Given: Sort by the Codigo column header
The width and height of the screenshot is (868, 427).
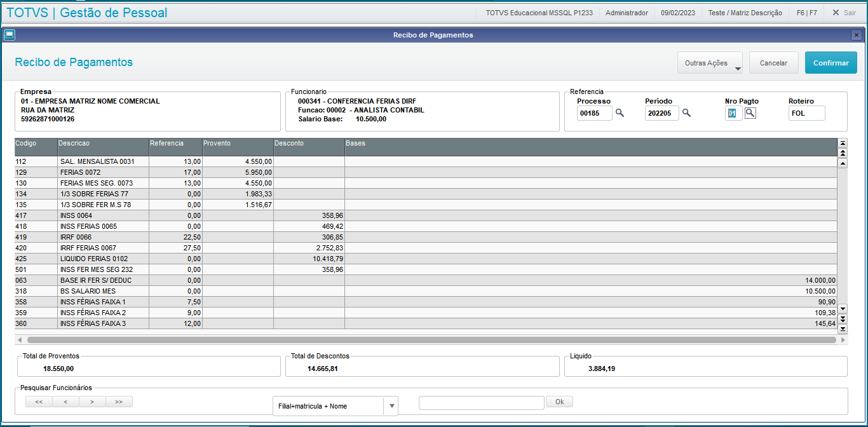Looking at the screenshot, I should [36, 147].
